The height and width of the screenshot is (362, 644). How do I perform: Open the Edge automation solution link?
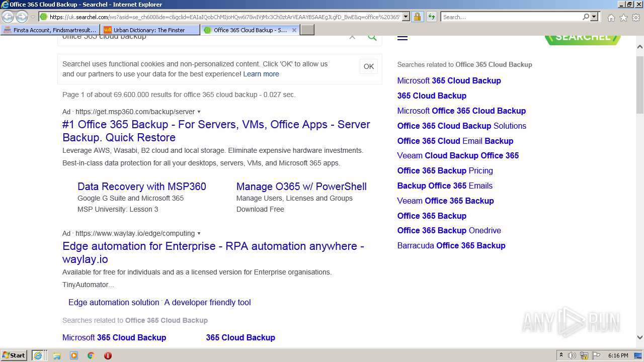coord(114,302)
